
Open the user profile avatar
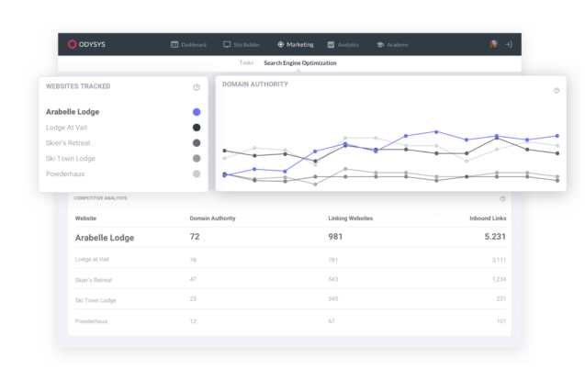pos(493,44)
